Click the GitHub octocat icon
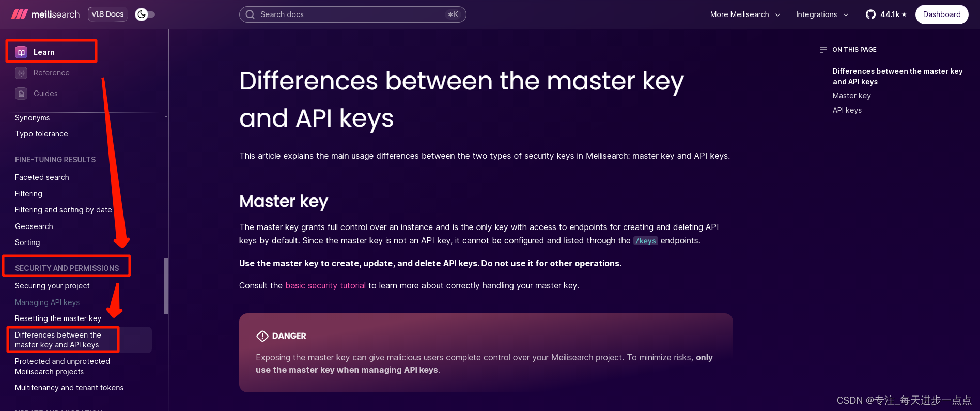 click(870, 14)
